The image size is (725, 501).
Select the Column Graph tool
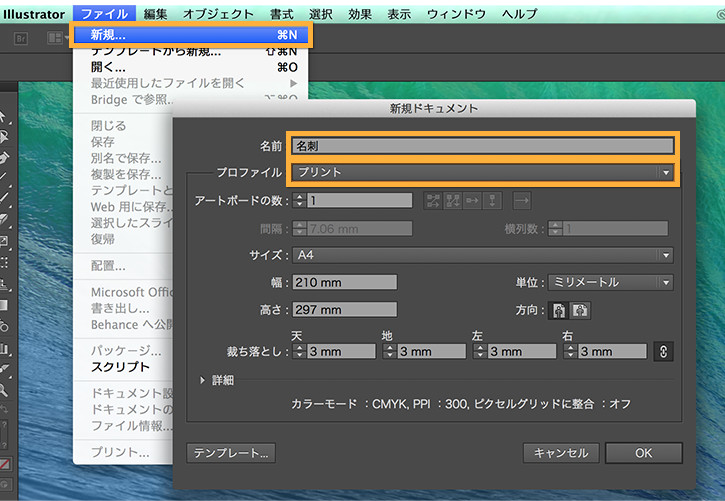coord(5,348)
